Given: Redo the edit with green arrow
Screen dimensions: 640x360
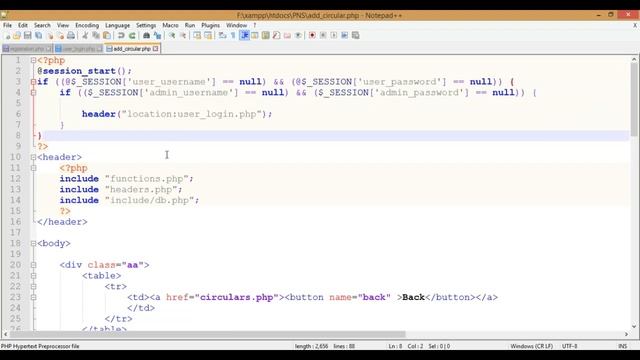Looking at the screenshot, I should click(132, 36).
